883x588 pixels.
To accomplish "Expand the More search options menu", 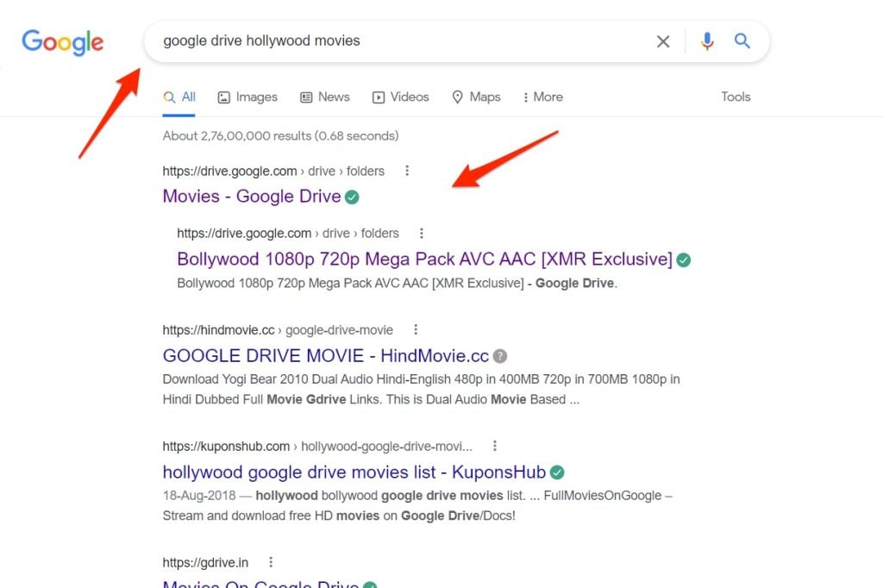I will click(x=543, y=97).
